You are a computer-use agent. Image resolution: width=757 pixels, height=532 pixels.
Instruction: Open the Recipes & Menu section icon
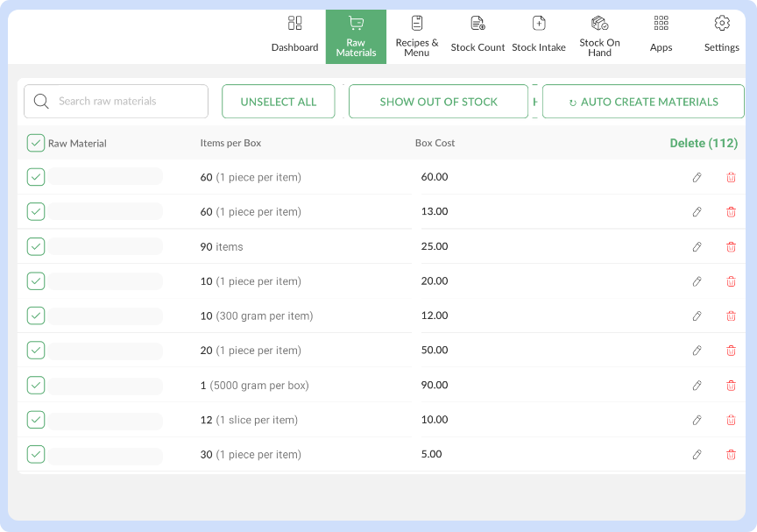pyautogui.click(x=417, y=23)
